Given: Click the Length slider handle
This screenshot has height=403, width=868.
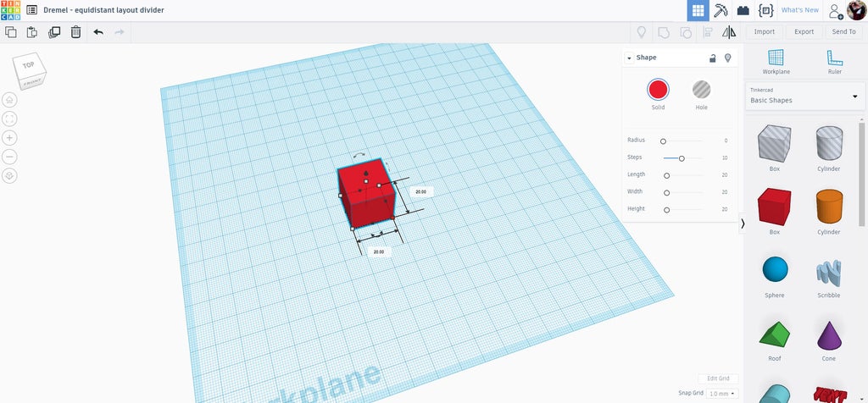Looking at the screenshot, I should [666, 176].
